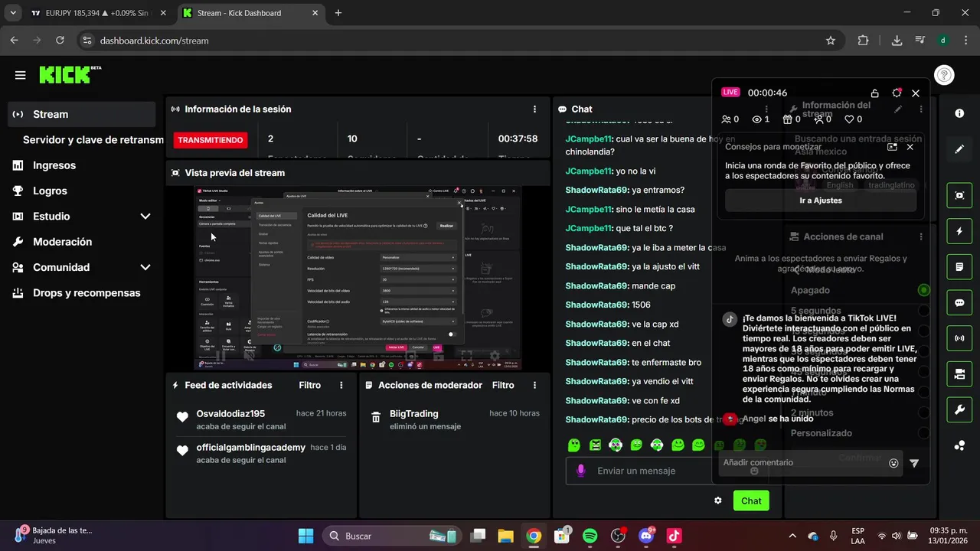This screenshot has height=551, width=980.
Task: Click the TRANSMITIENDO status badge
Action: (211, 140)
